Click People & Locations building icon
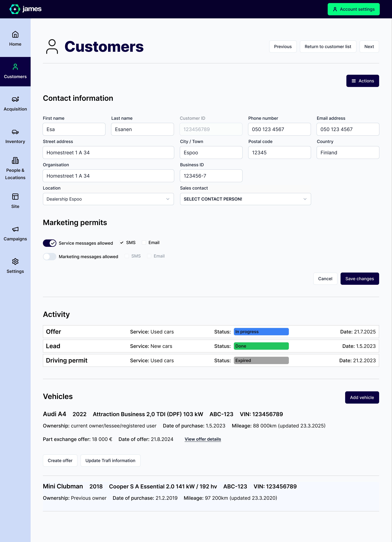The height and width of the screenshot is (542, 392). point(15,161)
